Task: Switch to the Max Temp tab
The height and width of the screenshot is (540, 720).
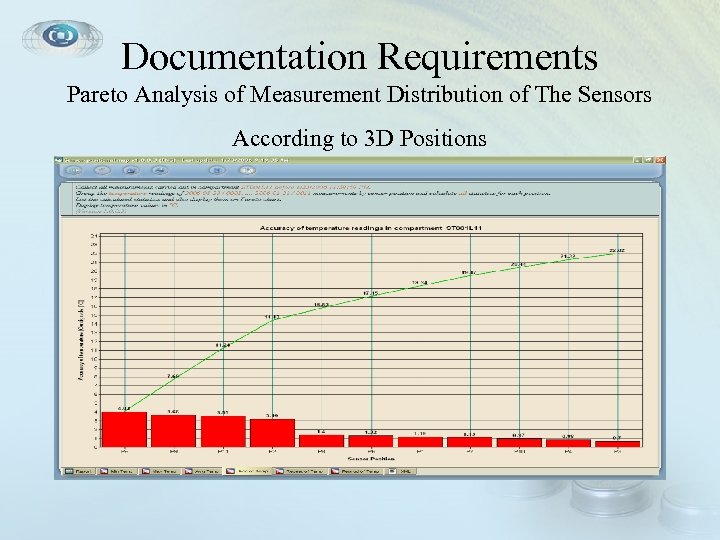Action: [159, 471]
